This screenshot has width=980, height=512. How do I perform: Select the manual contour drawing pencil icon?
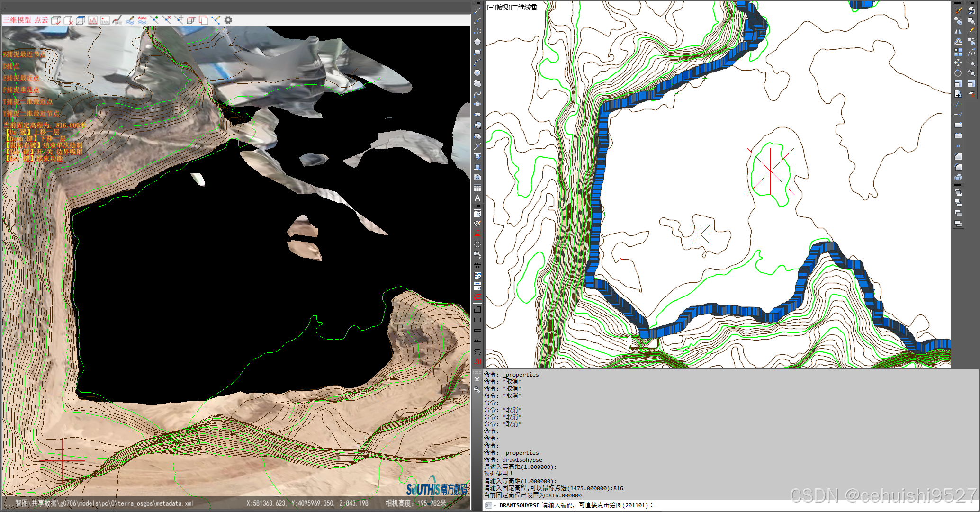point(130,20)
